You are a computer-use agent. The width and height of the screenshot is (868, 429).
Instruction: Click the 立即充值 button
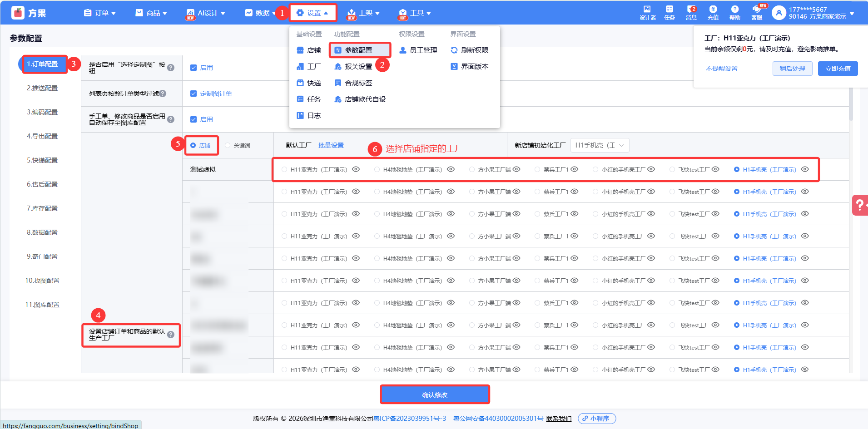click(838, 69)
